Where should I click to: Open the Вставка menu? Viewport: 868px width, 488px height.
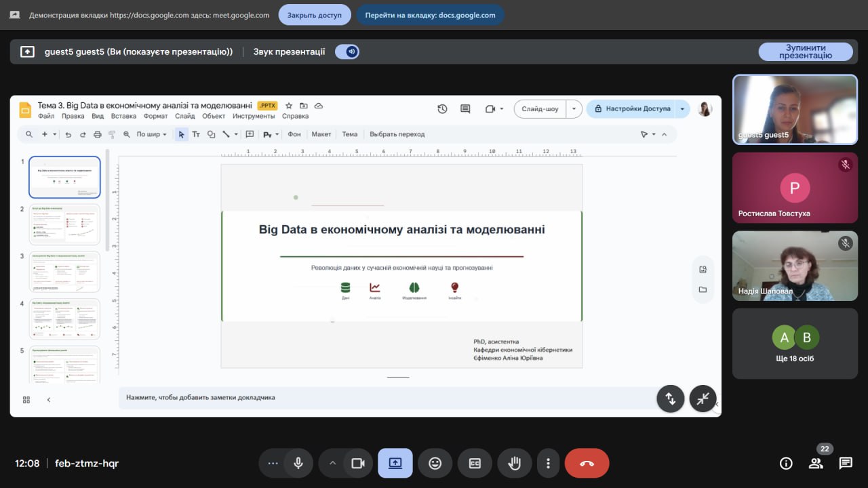(123, 116)
